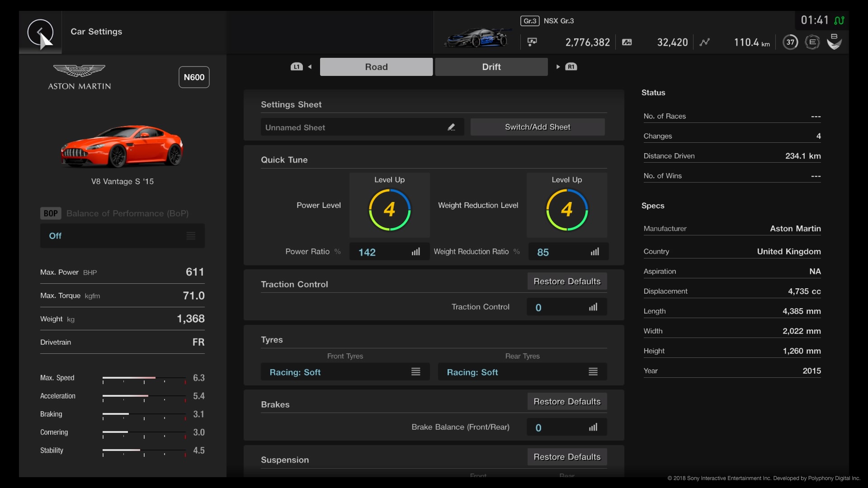The image size is (868, 488).
Task: Click the right arrow next to R1
Action: (559, 66)
